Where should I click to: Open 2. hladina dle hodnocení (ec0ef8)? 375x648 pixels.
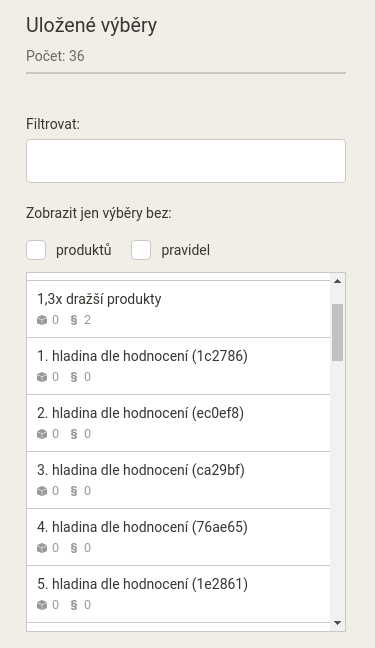(x=179, y=423)
